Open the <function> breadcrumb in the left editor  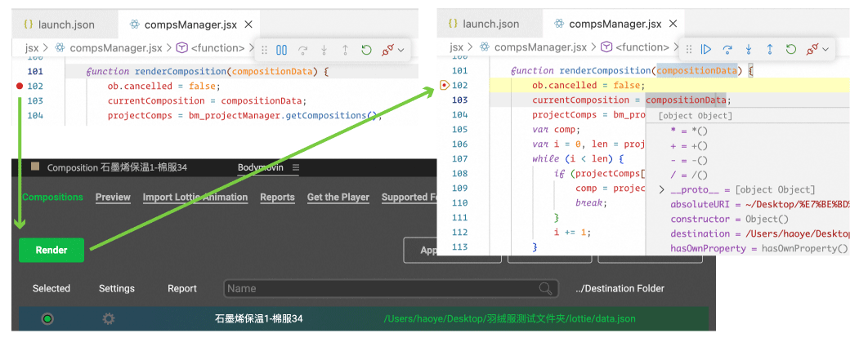point(218,48)
